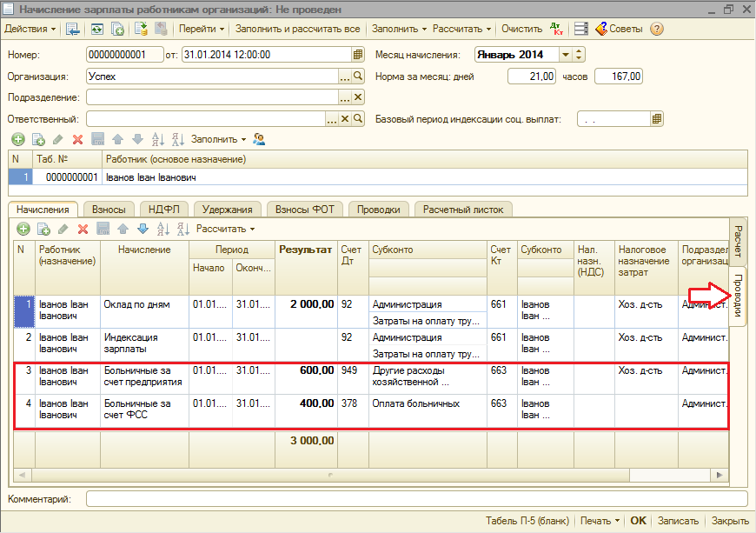Image resolution: width=756 pixels, height=533 pixels.
Task: Select the Оклад по дням accrual cell
Action: click(144, 311)
